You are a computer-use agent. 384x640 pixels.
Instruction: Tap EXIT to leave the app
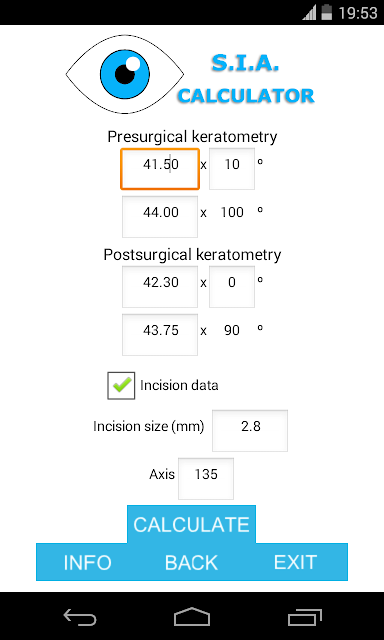(x=295, y=562)
